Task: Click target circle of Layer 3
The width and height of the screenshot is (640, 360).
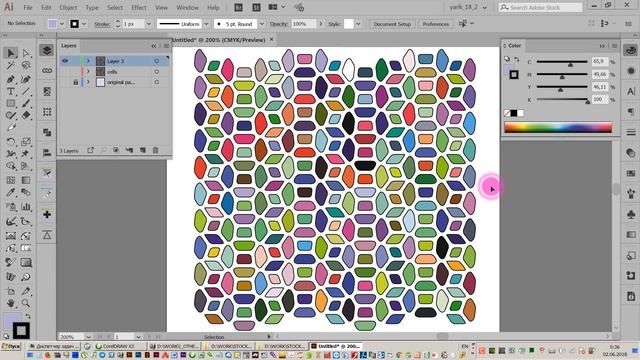Action: click(x=156, y=61)
